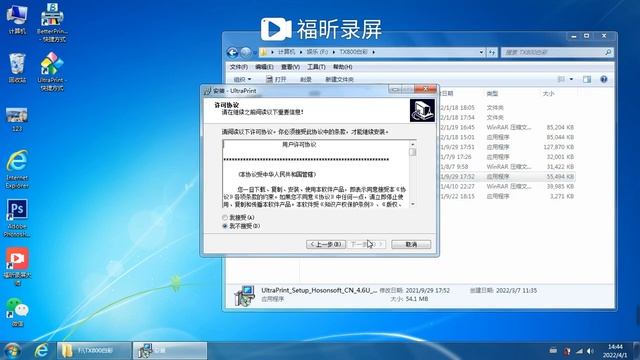Click inside the license agreement text box
Viewport: 640px width, 360px height.
tap(316, 174)
